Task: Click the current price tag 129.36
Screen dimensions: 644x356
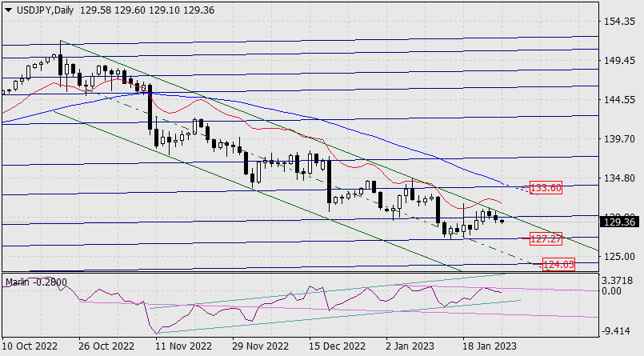Action: tap(622, 221)
